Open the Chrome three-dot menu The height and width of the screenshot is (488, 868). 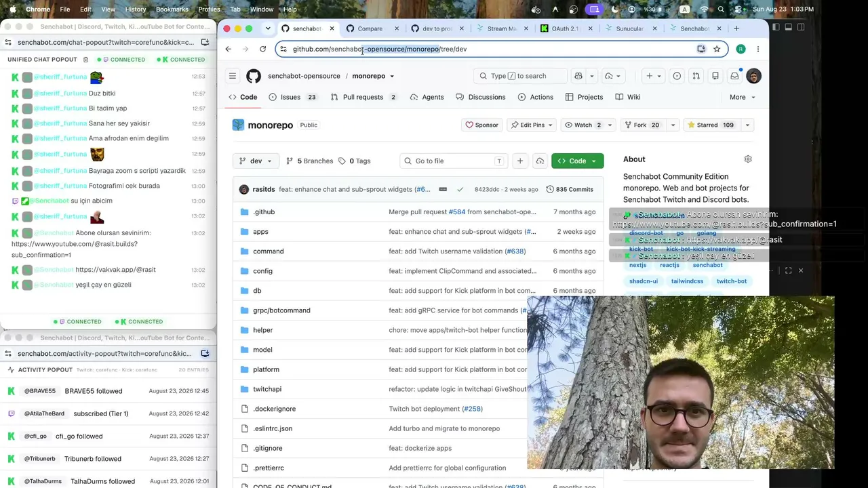[x=758, y=49]
